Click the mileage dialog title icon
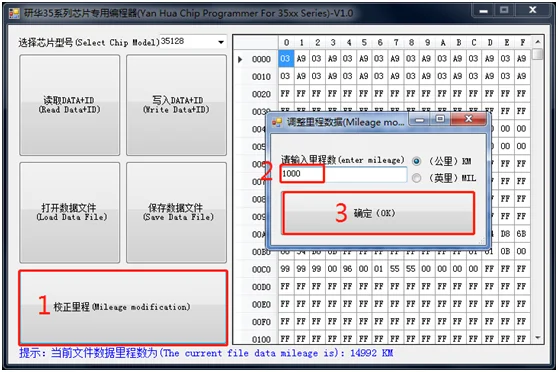The image size is (558, 372). click(277, 122)
